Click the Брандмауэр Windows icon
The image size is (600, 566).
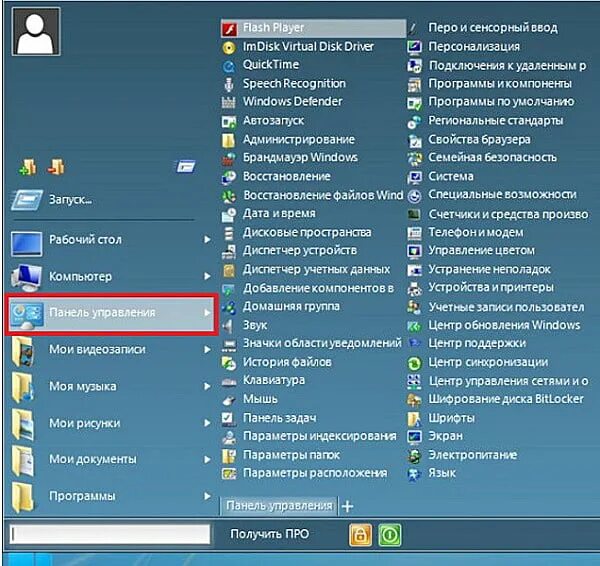pos(229,158)
